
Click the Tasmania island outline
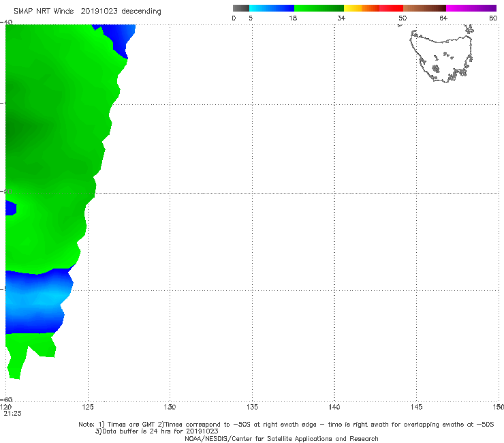coord(441,57)
